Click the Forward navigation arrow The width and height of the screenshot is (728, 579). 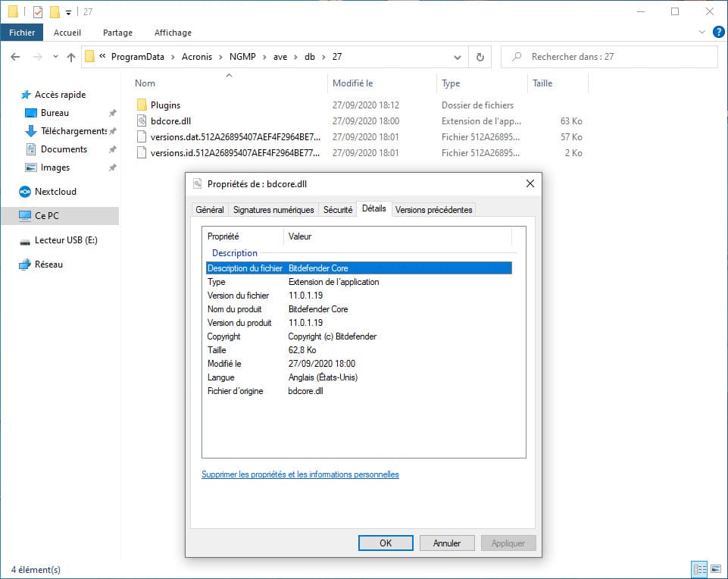[38, 57]
